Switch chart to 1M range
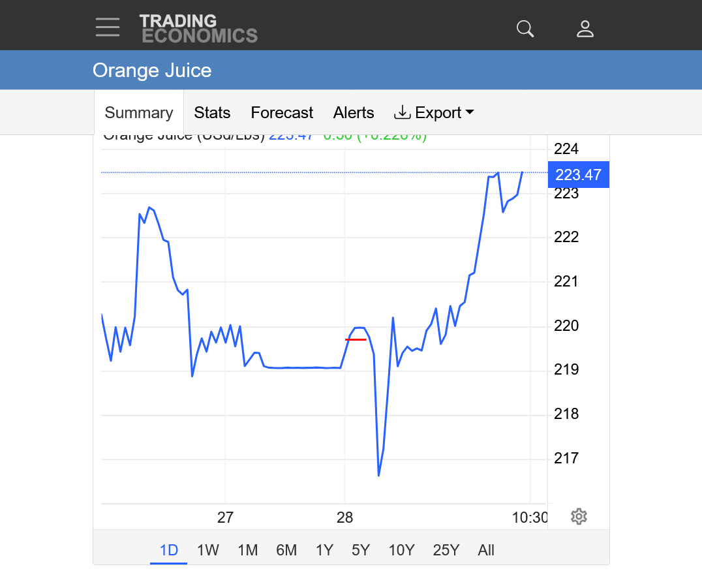Viewport: 702px width, 588px height. [x=247, y=550]
